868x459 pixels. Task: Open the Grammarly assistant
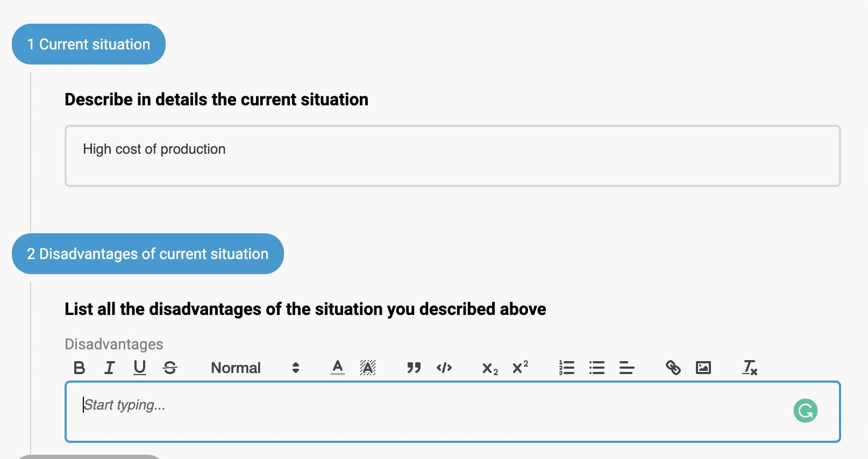coord(805,411)
